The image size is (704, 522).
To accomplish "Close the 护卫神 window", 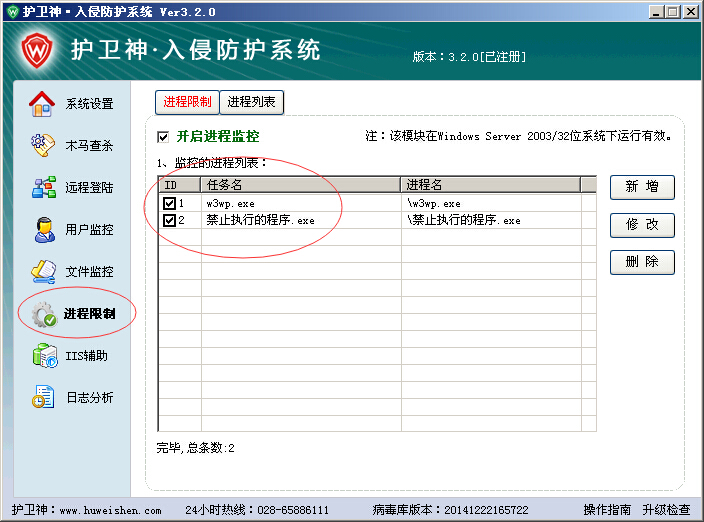I will pos(691,12).
